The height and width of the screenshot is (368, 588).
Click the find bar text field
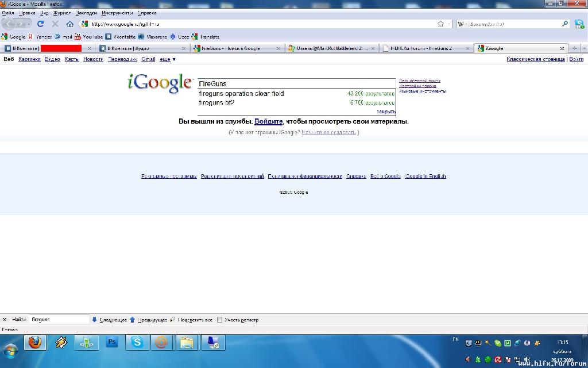pyautogui.click(x=59, y=320)
